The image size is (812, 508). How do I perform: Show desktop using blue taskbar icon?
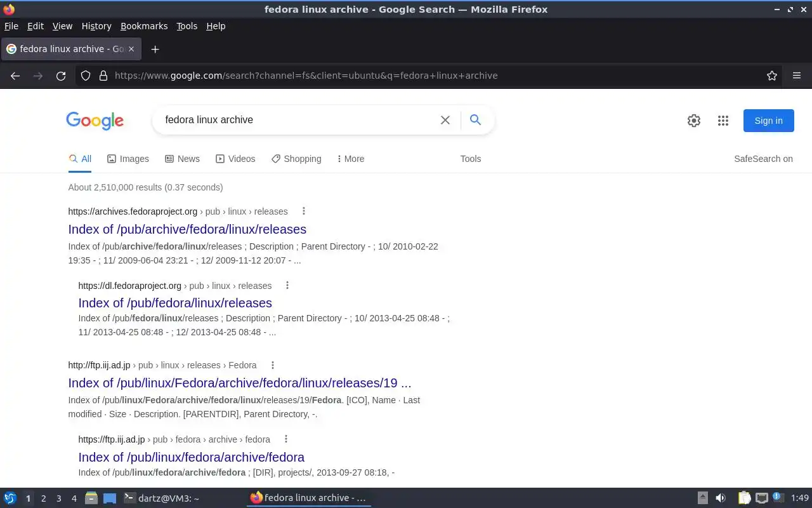point(110,498)
